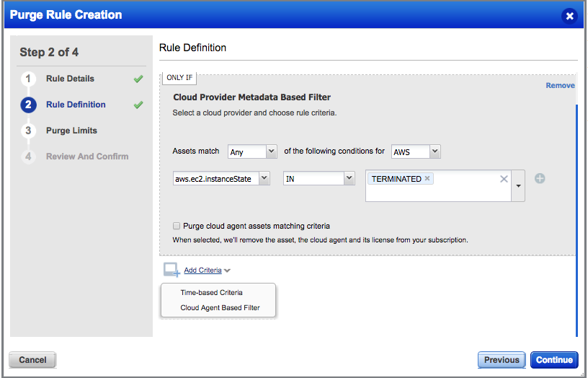The width and height of the screenshot is (588, 378).
Task: Click the Cloud Provider Metadata Based Filter heading
Action: click(x=252, y=97)
